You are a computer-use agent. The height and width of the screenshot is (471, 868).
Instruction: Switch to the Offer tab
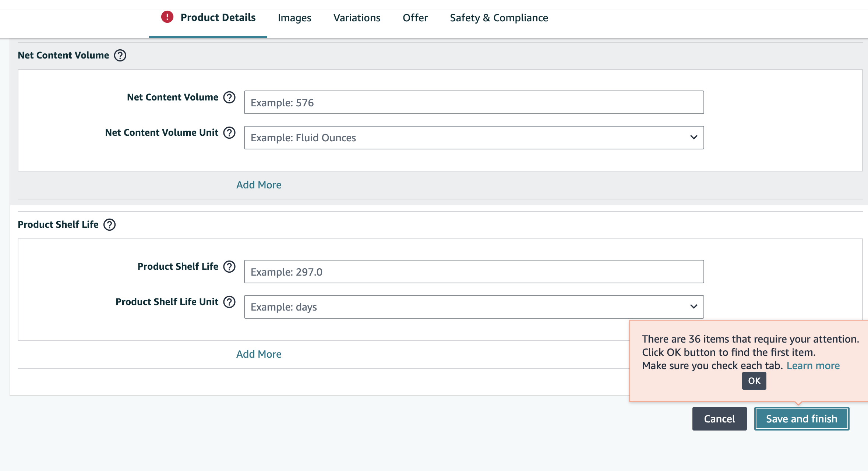click(x=415, y=18)
